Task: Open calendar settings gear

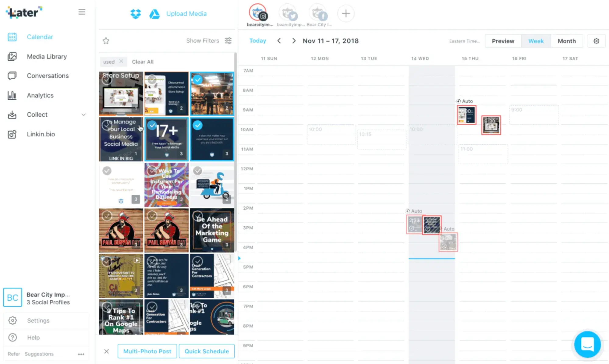Action: pyautogui.click(x=596, y=41)
